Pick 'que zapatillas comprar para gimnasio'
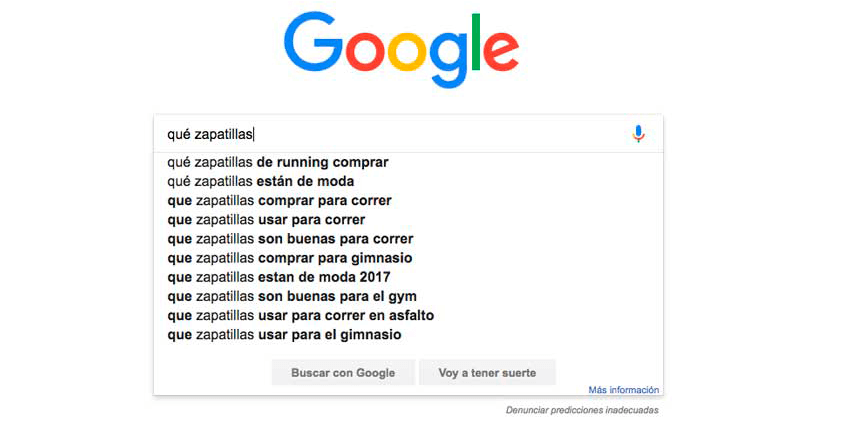Viewport: 850px width, 427px height. coord(289,258)
